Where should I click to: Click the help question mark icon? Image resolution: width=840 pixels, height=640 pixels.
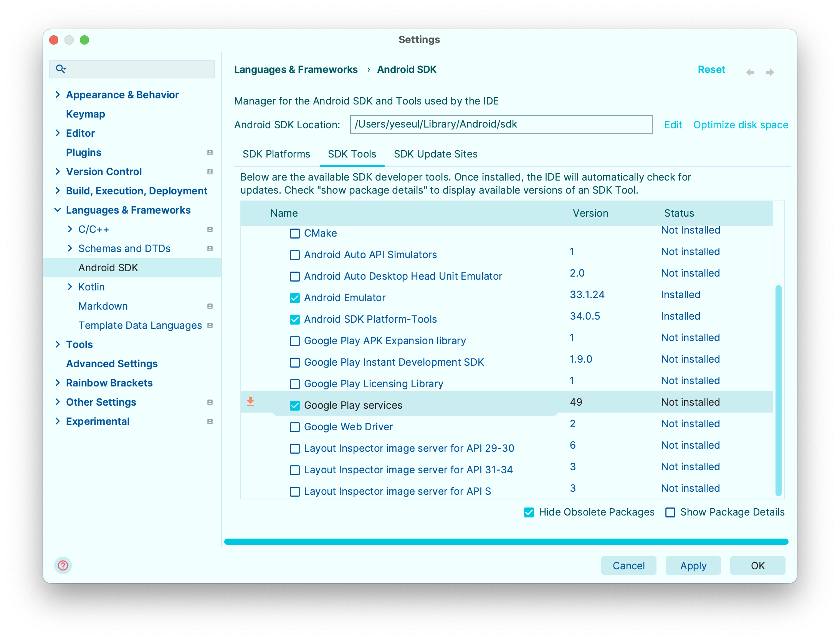pyautogui.click(x=63, y=565)
